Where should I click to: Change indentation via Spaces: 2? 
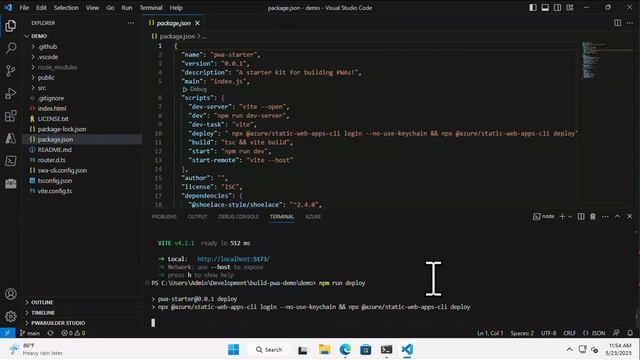coord(522,333)
